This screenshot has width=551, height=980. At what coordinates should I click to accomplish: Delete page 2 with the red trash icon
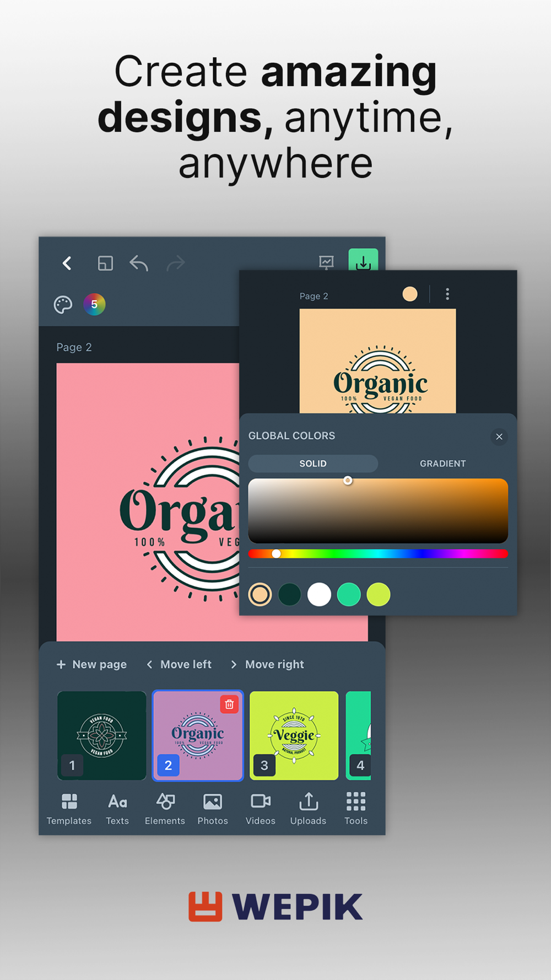point(229,704)
